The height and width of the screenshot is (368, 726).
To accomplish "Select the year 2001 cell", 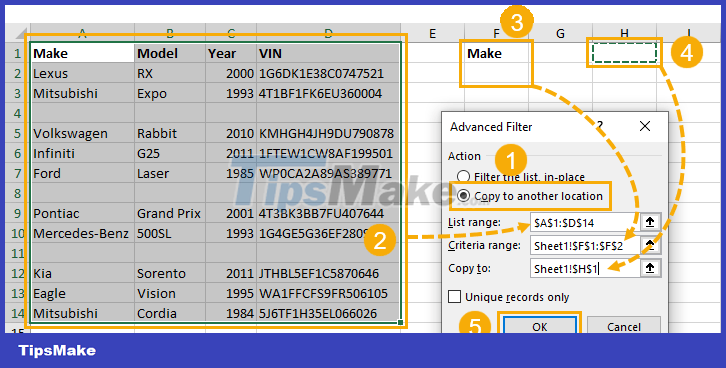I will coord(231,213).
